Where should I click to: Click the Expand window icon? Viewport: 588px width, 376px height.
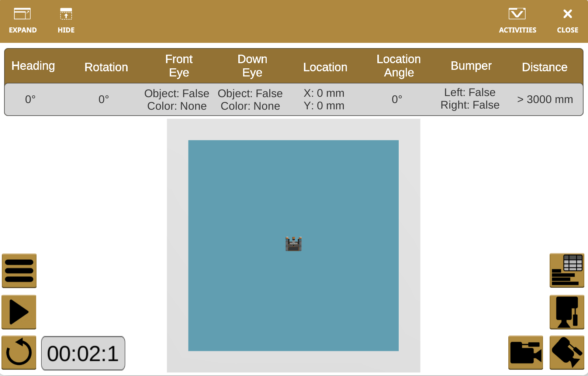pos(23,21)
